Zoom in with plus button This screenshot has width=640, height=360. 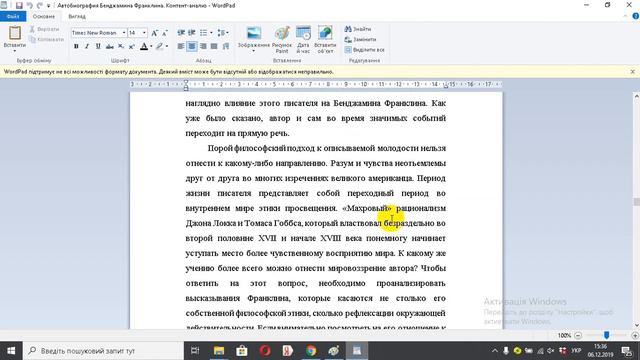pos(635,335)
